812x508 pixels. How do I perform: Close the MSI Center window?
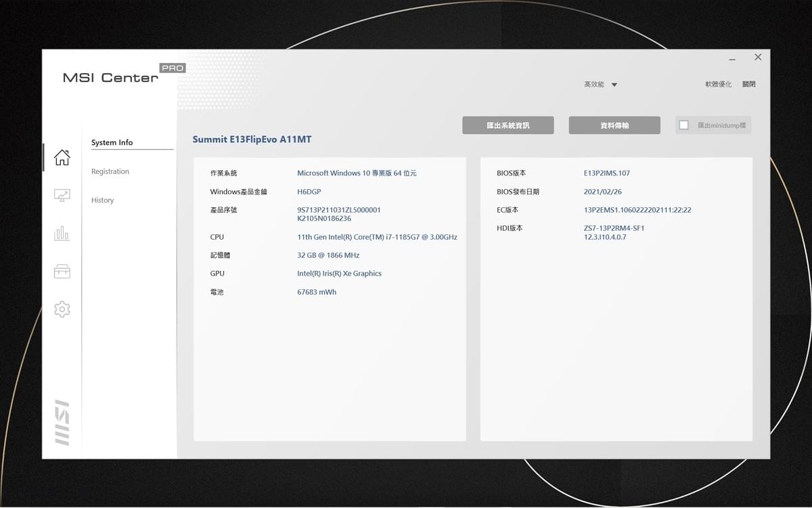[x=758, y=58]
